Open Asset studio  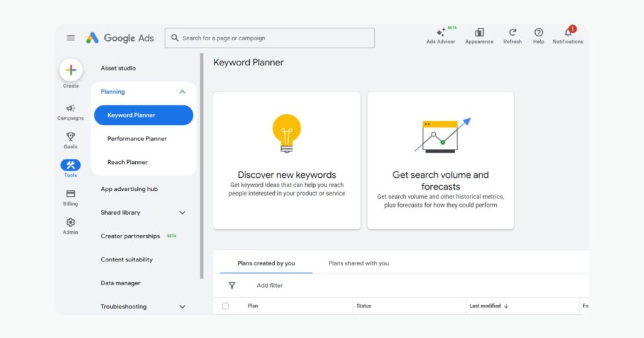click(118, 68)
